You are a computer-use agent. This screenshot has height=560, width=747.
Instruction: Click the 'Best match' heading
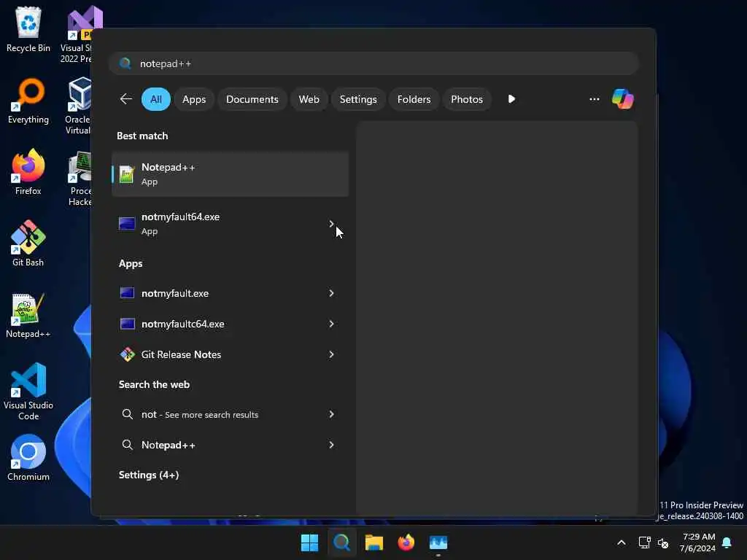[x=142, y=136]
